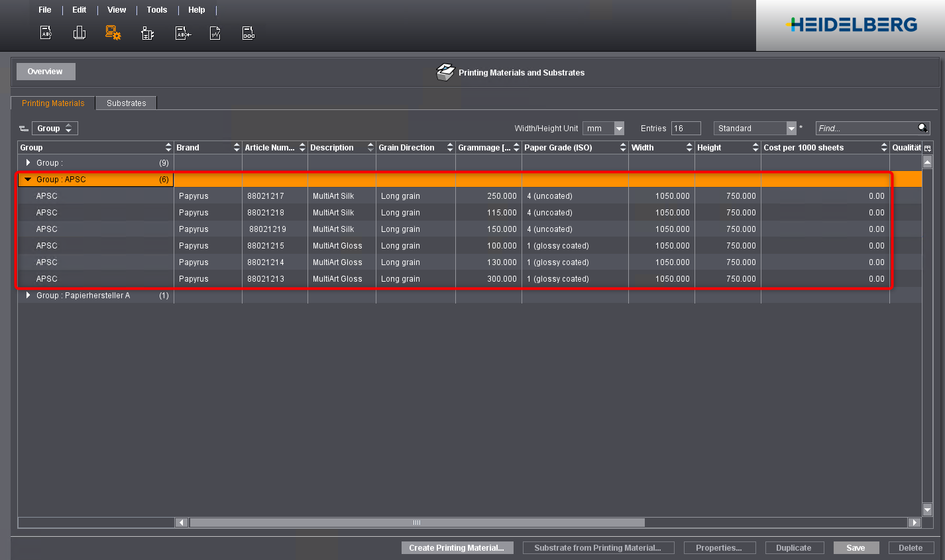The image size is (945, 560).
Task: Sort by Brand column arrows
Action: coord(237,147)
